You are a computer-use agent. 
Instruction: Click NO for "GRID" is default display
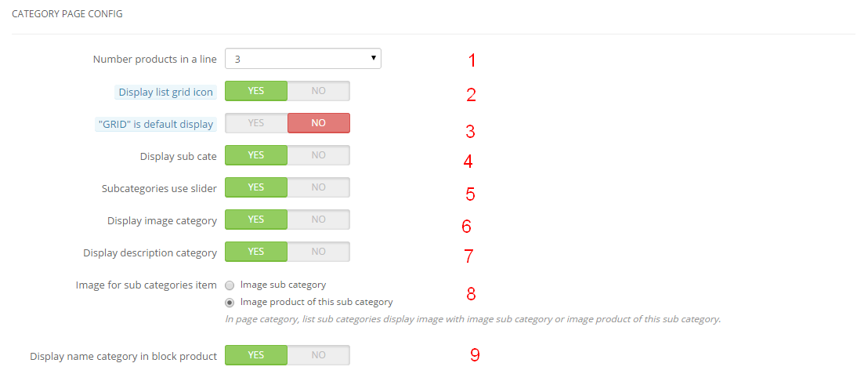pyautogui.click(x=318, y=123)
